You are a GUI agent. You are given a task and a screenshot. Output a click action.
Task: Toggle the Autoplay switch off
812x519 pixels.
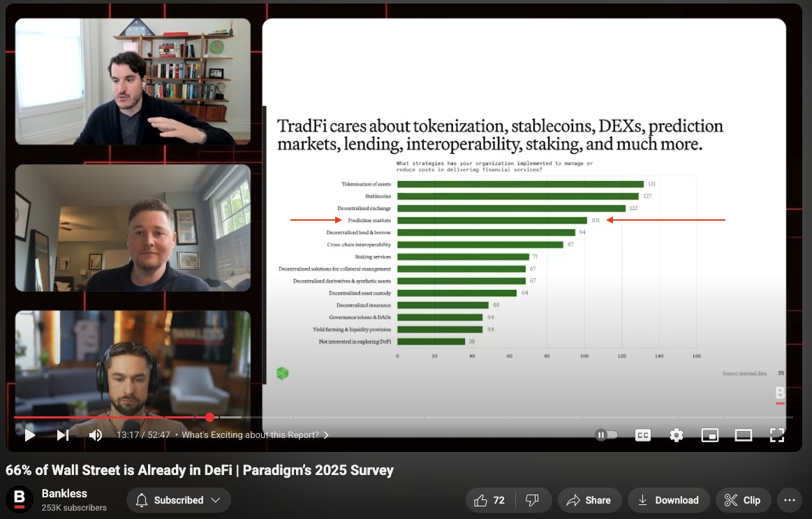607,434
